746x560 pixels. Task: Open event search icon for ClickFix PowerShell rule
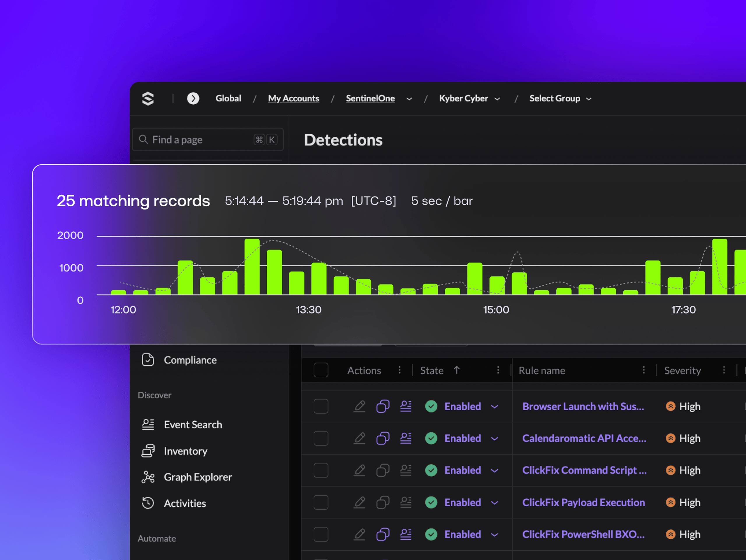click(406, 534)
